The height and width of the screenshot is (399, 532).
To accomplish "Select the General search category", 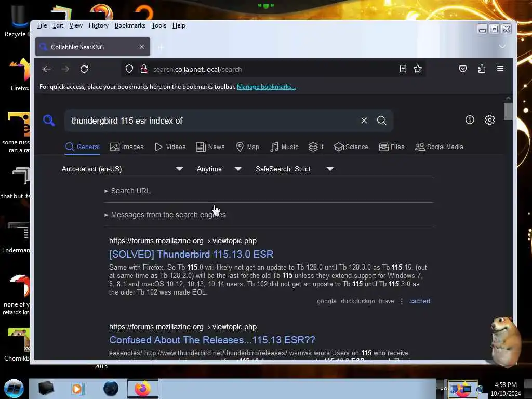I will [x=82, y=147].
